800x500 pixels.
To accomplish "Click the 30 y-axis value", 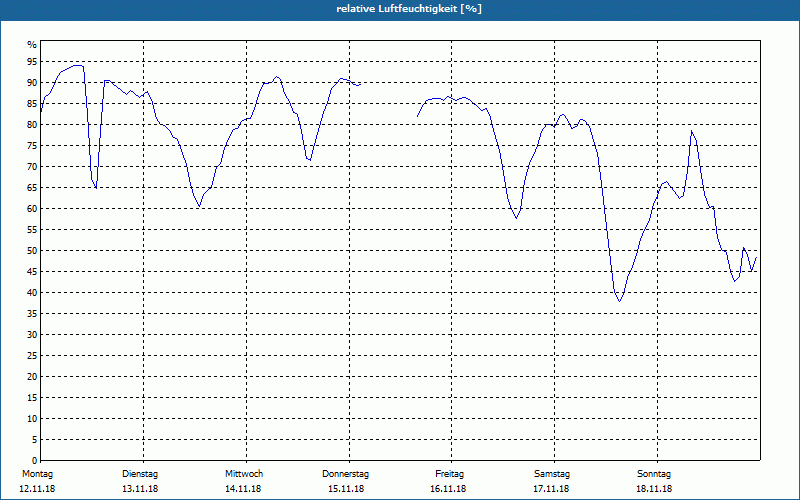I will (32, 335).
